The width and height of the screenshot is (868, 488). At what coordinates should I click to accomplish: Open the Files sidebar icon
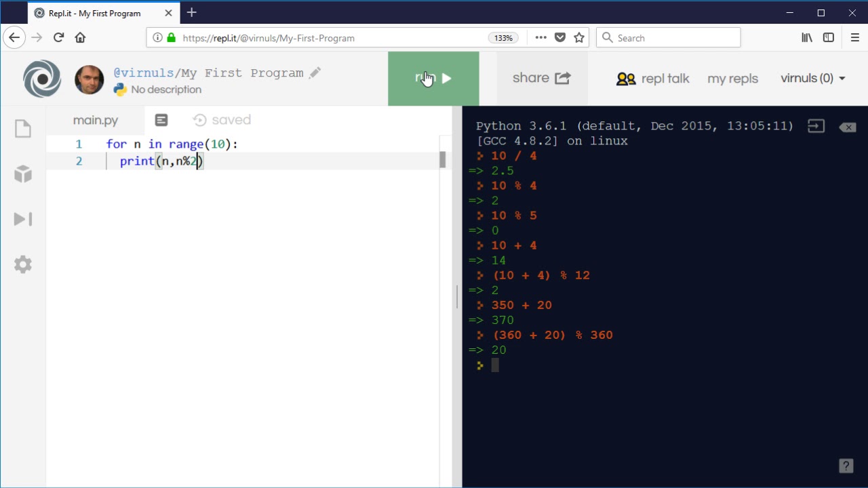tap(23, 128)
